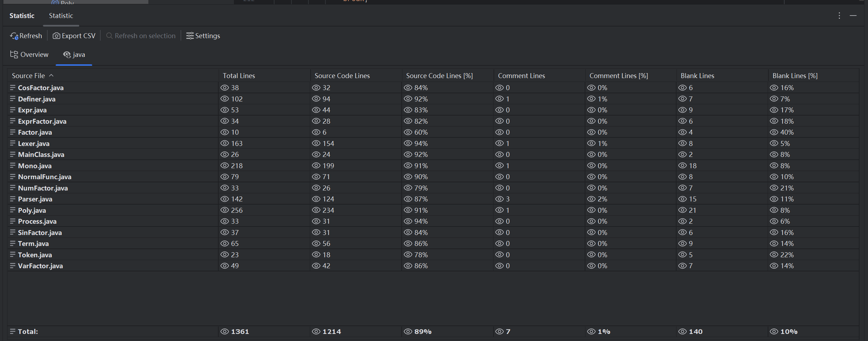The height and width of the screenshot is (341, 868).
Task: Click eye icon beside Lexer.java's 154 source lines
Action: click(x=316, y=143)
